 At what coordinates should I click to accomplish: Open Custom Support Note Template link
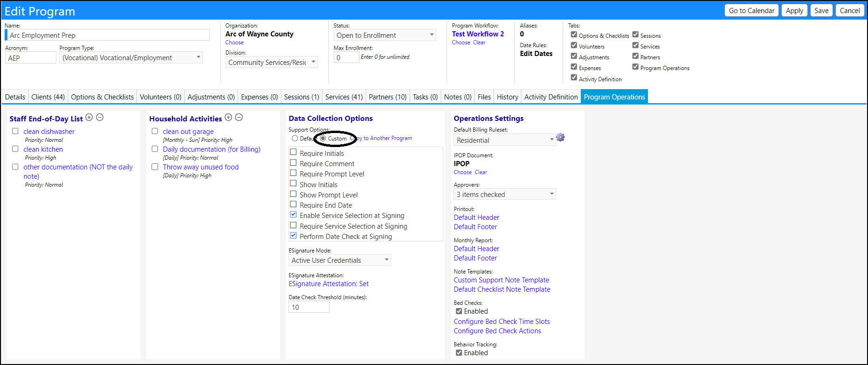(x=502, y=280)
